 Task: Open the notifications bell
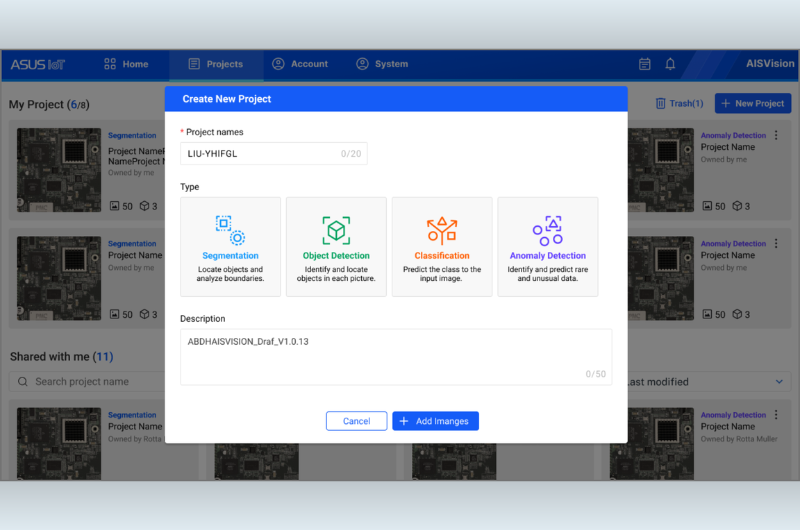click(670, 64)
